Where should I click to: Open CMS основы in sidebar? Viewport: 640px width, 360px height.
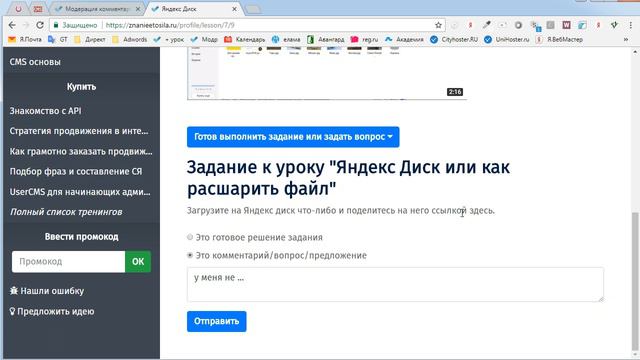click(x=35, y=62)
